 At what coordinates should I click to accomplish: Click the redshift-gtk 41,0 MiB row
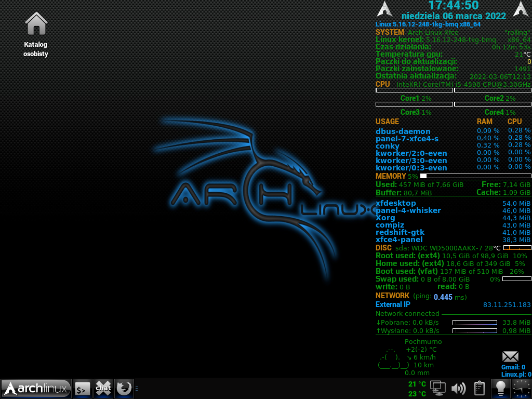tap(453, 232)
